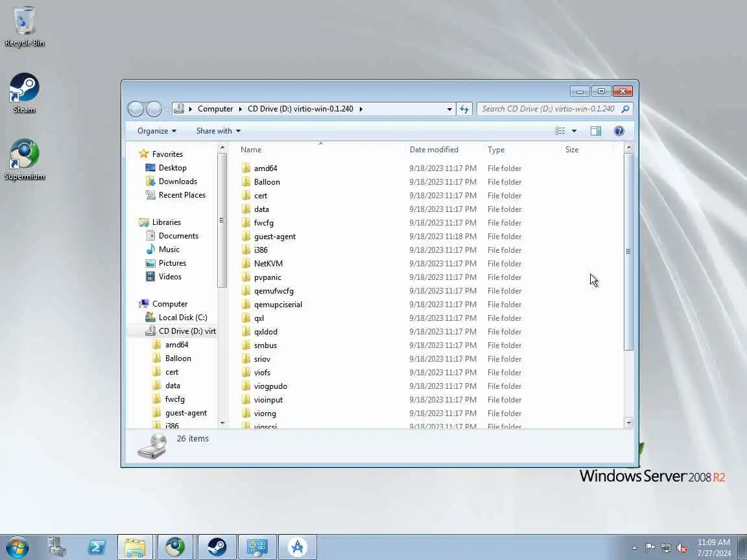
Task: Click navigation pane scroll down arrow
Action: point(222,423)
